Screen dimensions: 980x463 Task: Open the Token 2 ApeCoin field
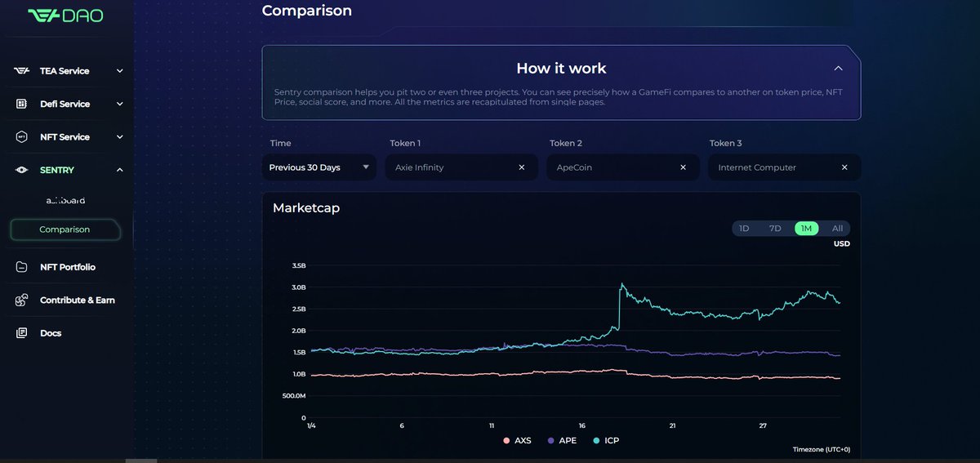click(623, 167)
